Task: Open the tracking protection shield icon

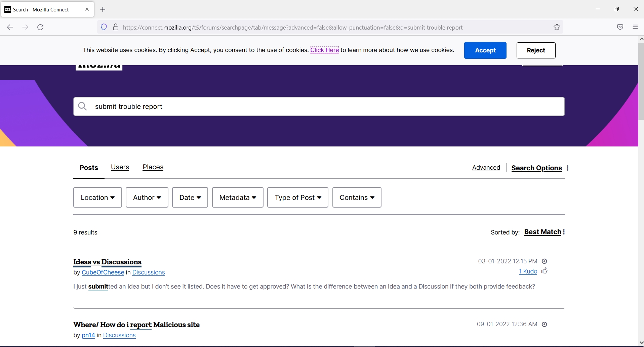Action: [104, 27]
